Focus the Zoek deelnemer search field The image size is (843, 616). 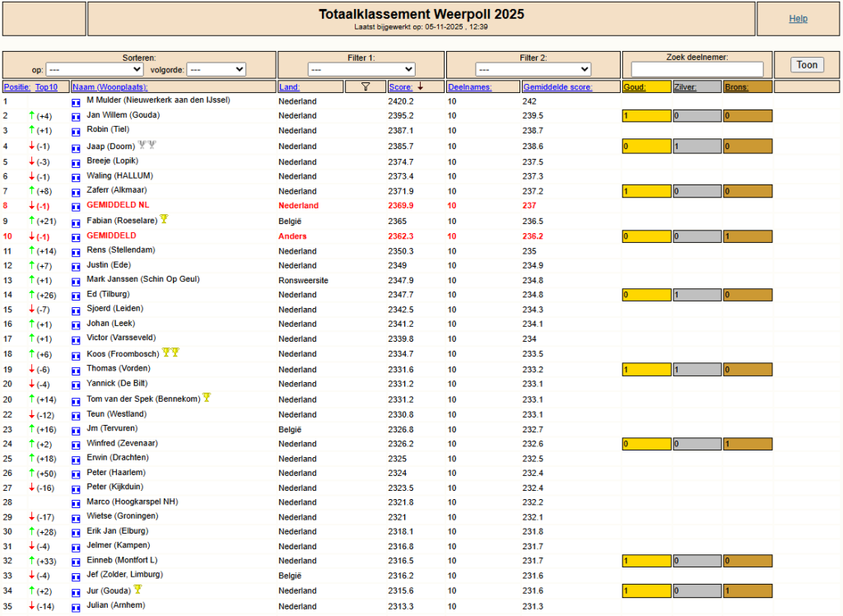point(696,69)
